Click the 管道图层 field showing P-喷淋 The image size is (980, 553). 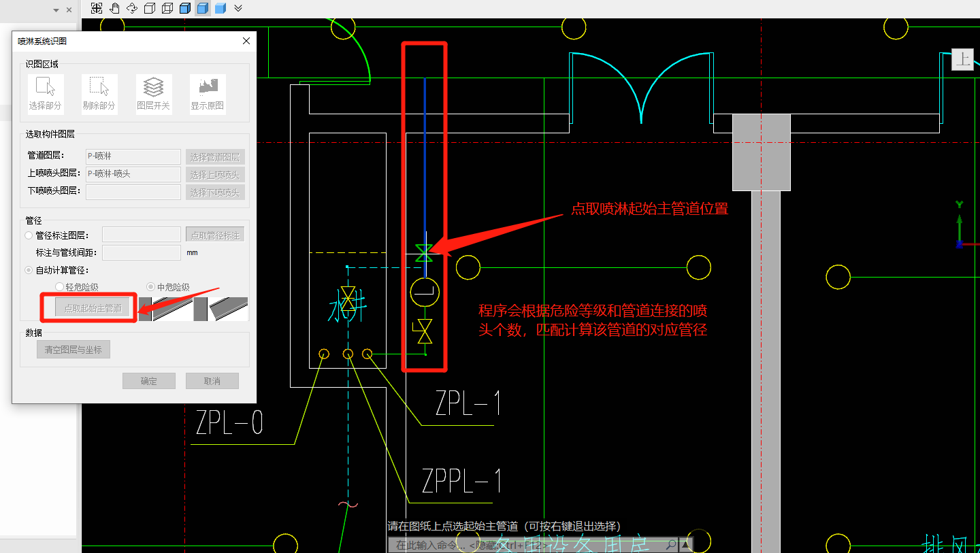click(x=133, y=156)
